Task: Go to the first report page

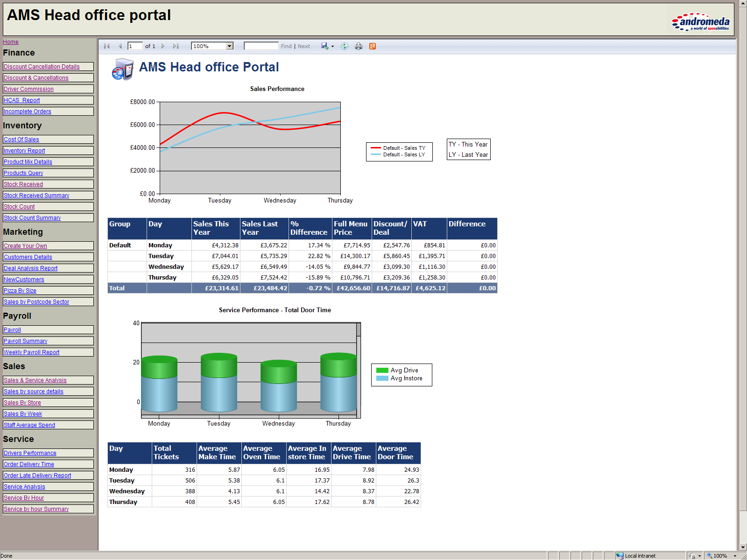Action: (x=107, y=46)
